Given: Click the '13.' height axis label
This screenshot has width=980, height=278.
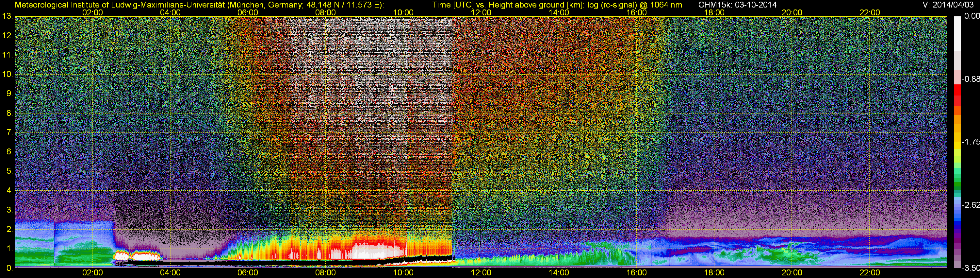Looking at the screenshot, I should 7,16.
